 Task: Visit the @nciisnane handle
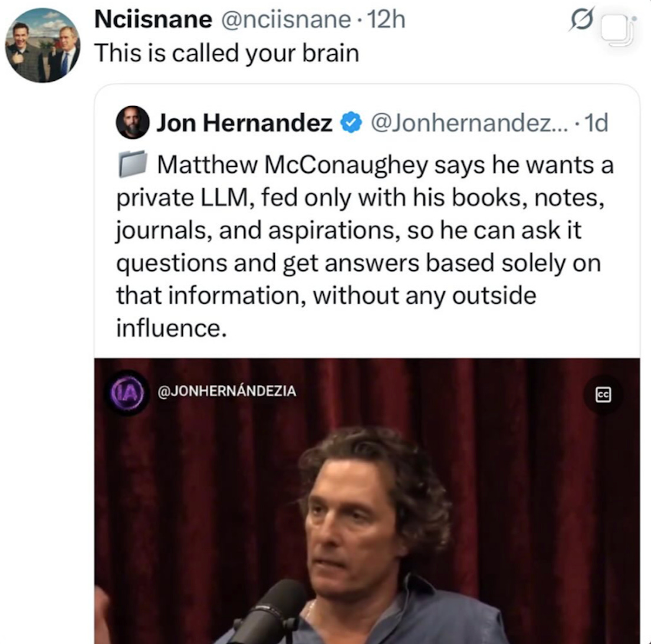coord(285,19)
